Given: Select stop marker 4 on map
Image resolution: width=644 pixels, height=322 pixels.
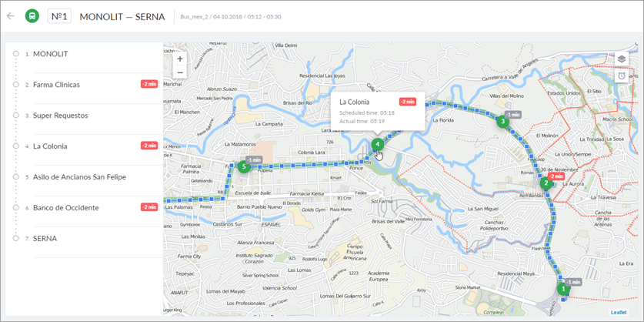Looking at the screenshot, I should pyautogui.click(x=377, y=144).
